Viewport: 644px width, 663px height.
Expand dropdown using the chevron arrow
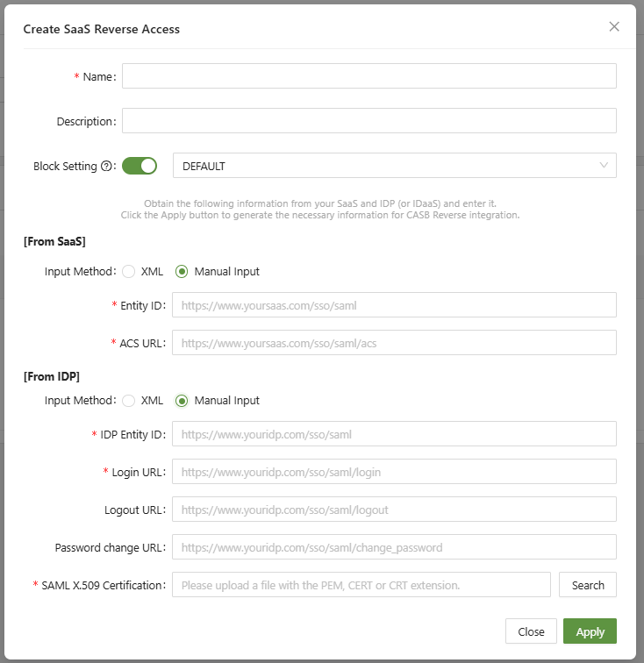pos(603,166)
